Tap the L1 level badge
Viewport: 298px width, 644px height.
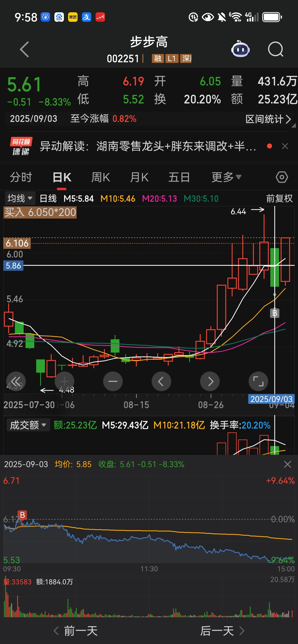pyautogui.click(x=172, y=58)
